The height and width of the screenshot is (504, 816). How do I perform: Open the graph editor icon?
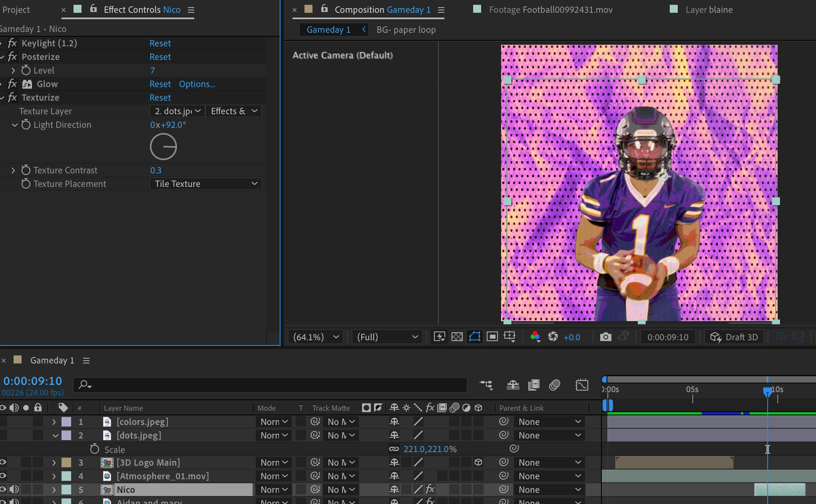(581, 385)
